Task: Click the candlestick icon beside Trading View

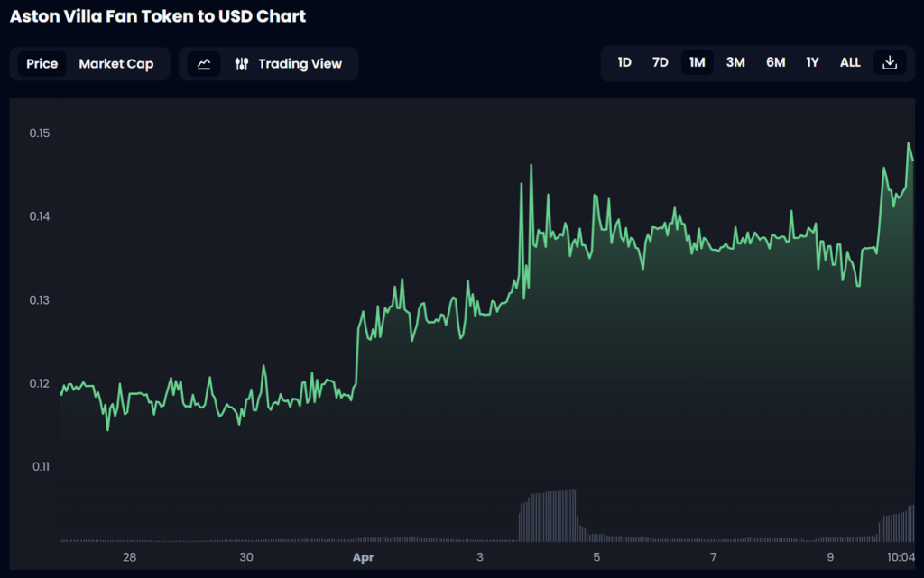Action: click(x=241, y=64)
